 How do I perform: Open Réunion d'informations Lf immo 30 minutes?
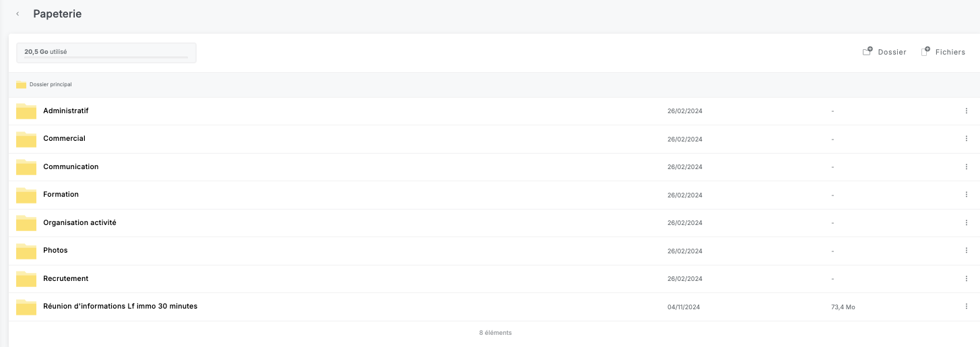click(120, 307)
